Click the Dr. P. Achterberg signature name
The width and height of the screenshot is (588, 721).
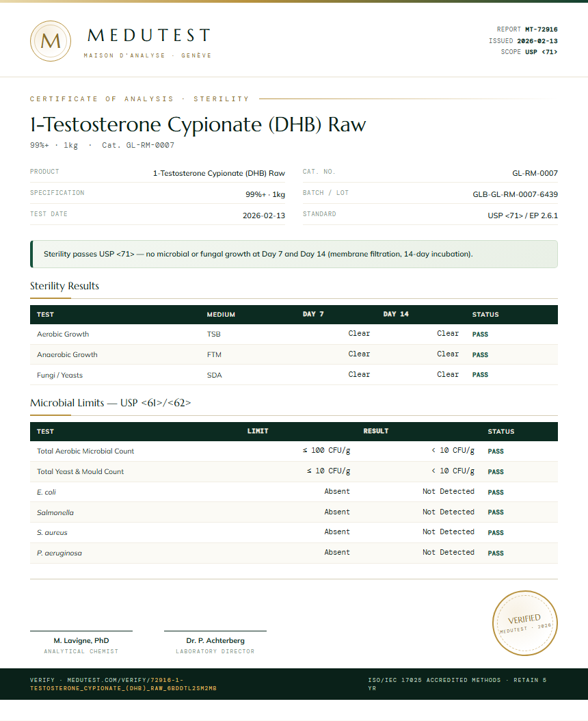215,640
